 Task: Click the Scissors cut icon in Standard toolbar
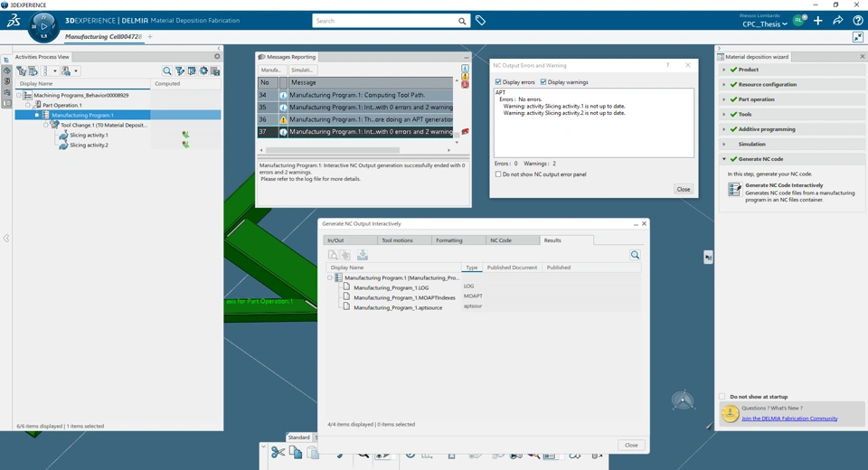click(278, 452)
